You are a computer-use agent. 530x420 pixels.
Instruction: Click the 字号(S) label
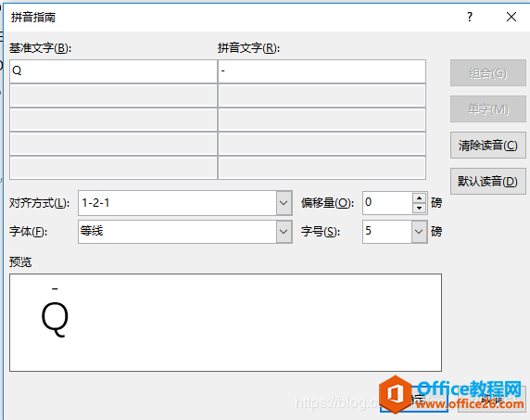point(321,232)
